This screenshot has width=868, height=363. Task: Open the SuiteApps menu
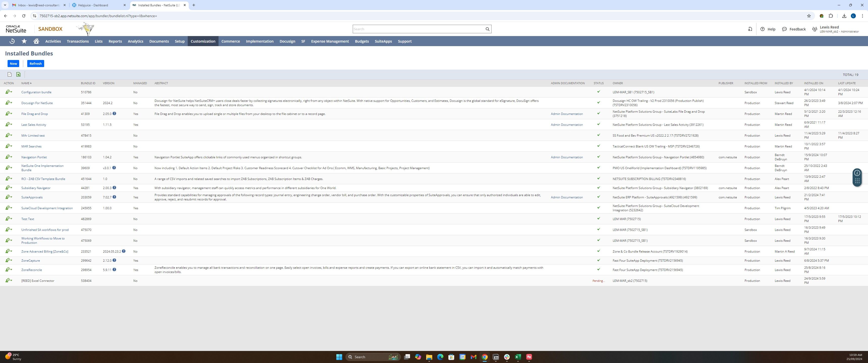(x=383, y=41)
